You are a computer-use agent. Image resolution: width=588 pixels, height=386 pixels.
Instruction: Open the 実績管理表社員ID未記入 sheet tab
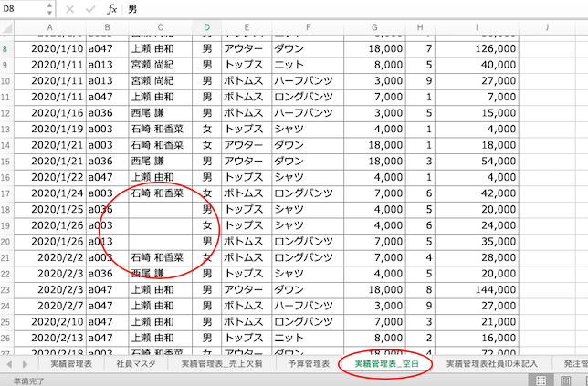(493, 363)
